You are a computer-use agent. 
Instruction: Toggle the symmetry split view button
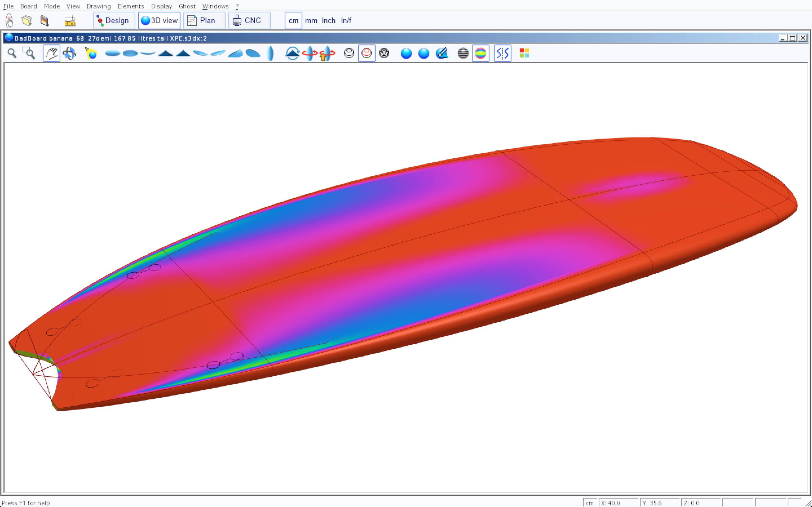(502, 53)
